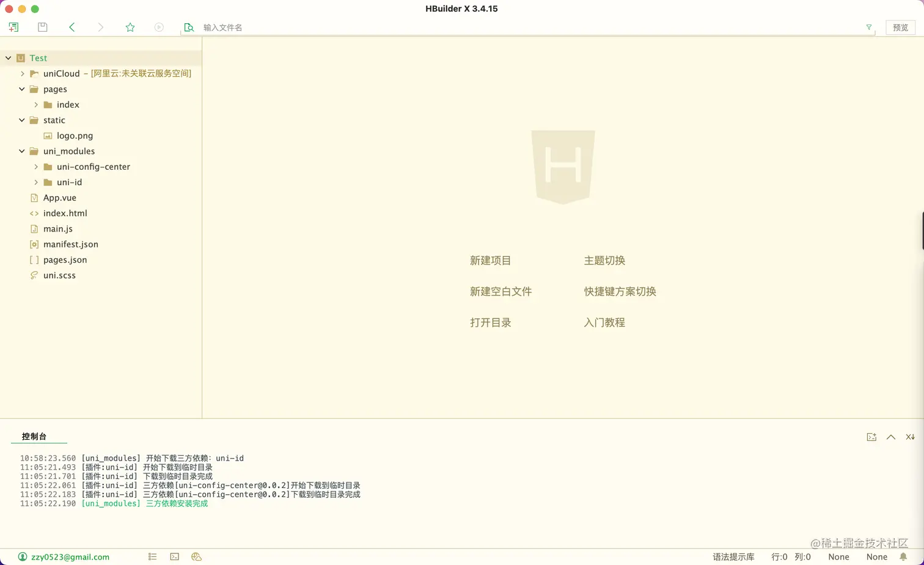924x565 pixels.
Task: Click the uni_modules folder icon
Action: [34, 151]
